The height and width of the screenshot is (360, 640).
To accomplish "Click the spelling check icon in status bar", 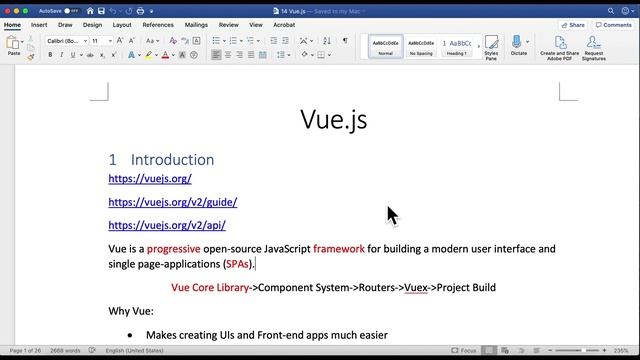I will tap(92, 350).
